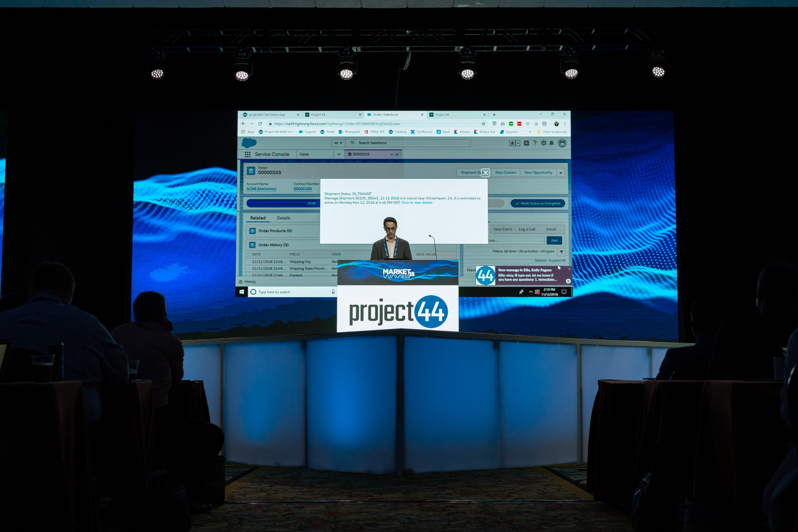The height and width of the screenshot is (532, 798).
Task: Click the New Contact button
Action: (x=506, y=173)
